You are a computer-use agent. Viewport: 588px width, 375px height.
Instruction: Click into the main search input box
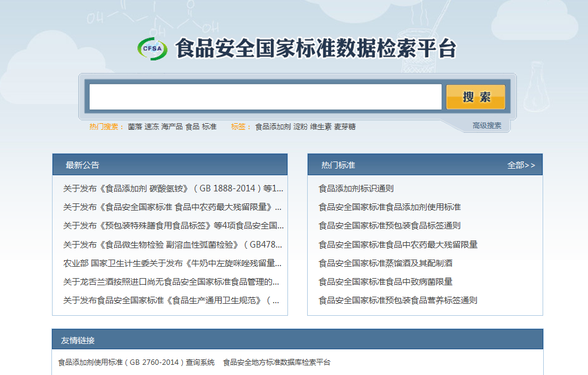(265, 97)
